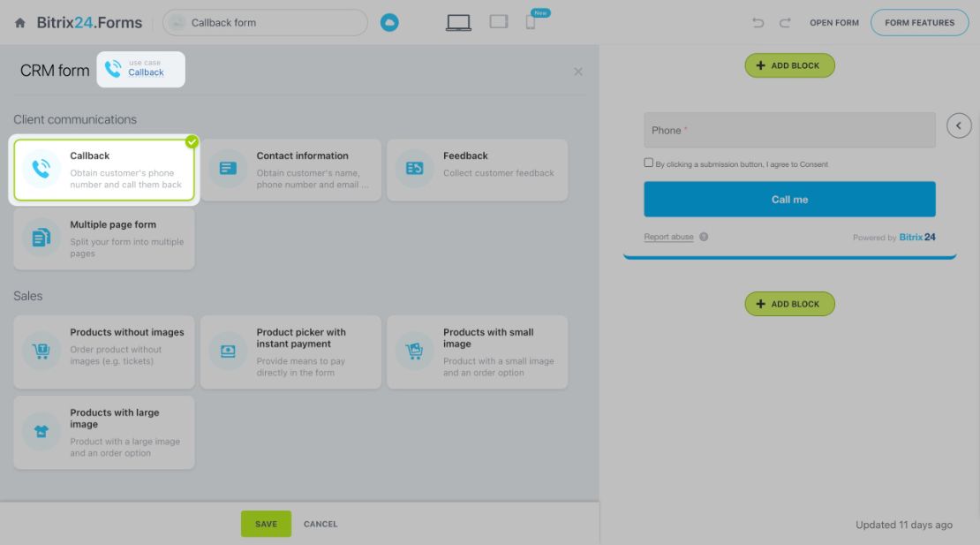The height and width of the screenshot is (545, 980).
Task: Close the CRM form panel
Action: [x=578, y=72]
